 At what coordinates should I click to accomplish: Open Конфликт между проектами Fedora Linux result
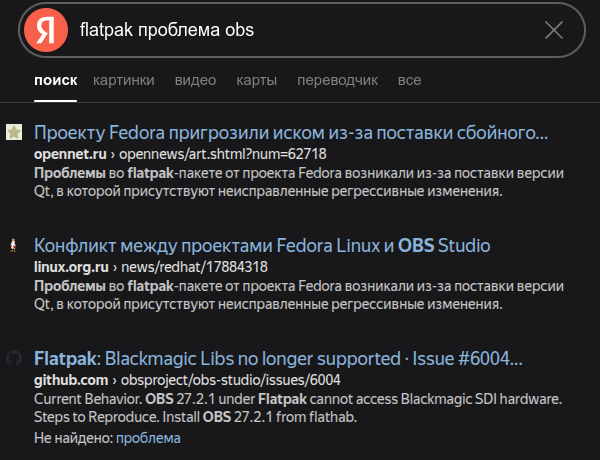(x=262, y=245)
